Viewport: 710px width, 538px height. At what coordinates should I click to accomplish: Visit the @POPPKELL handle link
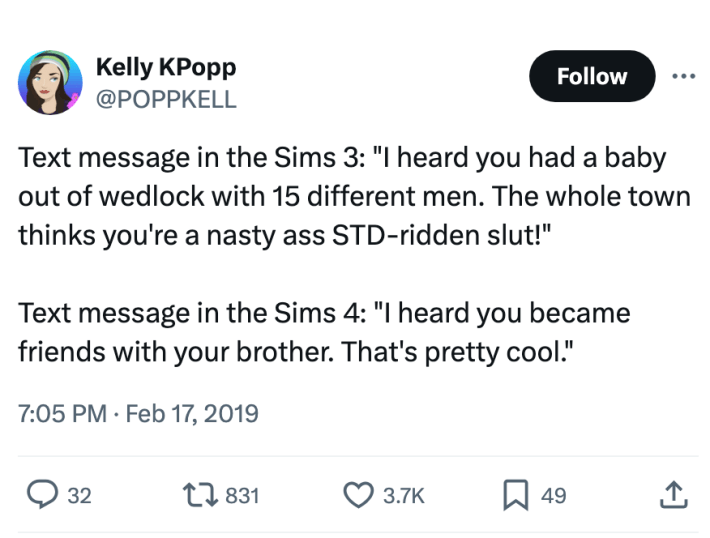166,100
